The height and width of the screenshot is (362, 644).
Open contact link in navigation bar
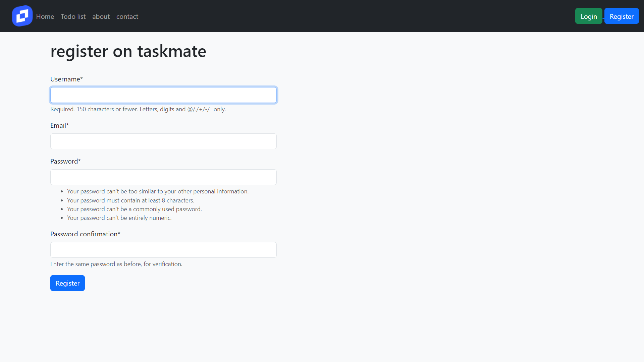(127, 16)
